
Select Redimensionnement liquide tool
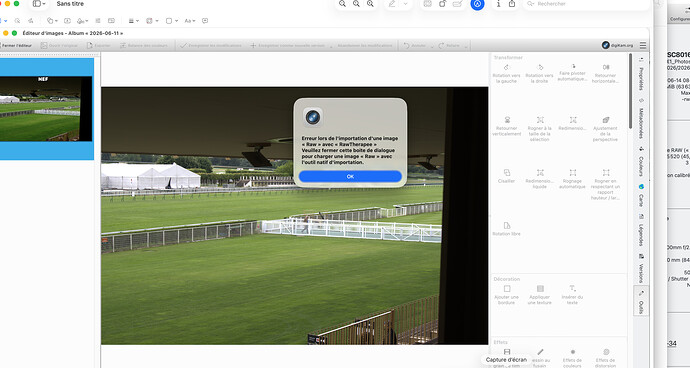coord(540,179)
